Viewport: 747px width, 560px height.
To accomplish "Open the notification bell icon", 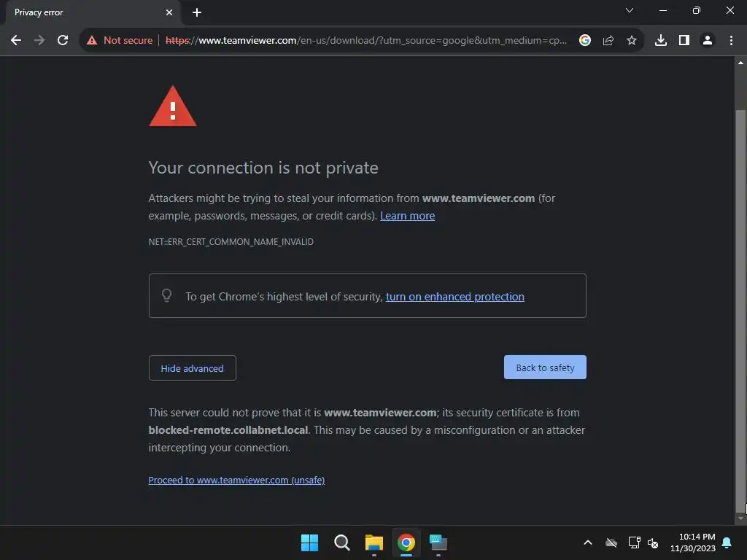I will point(727,542).
